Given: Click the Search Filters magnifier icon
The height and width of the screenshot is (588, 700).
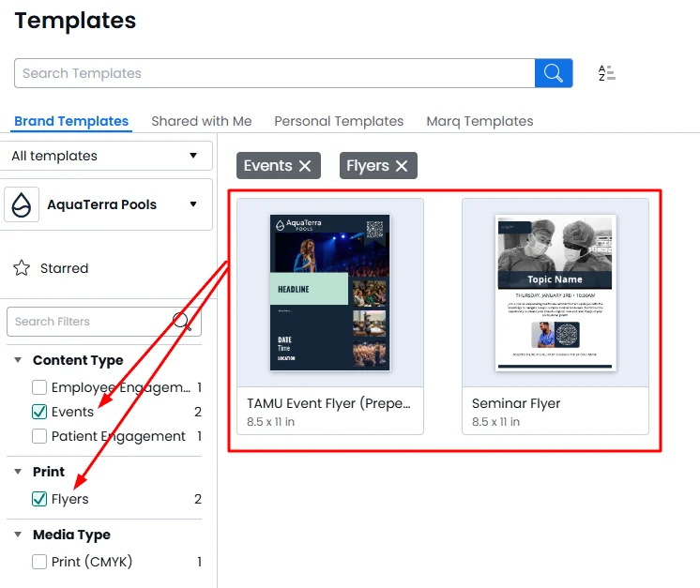Looking at the screenshot, I should (x=182, y=322).
